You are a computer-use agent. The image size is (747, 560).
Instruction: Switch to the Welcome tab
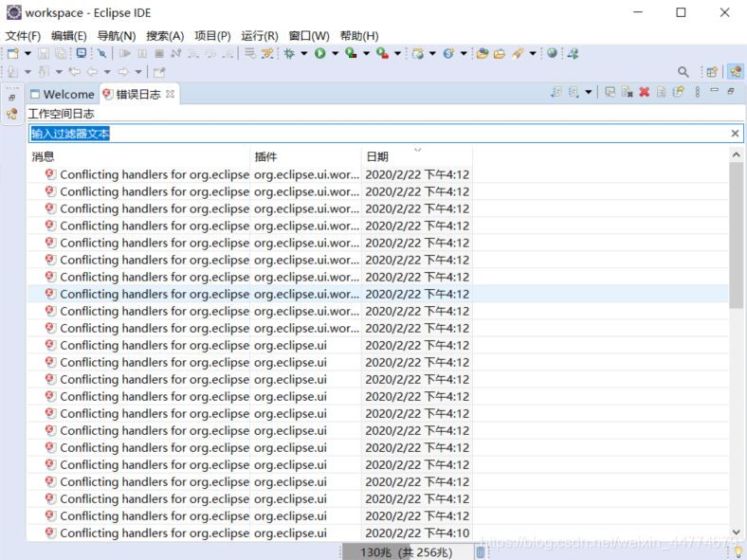click(63, 95)
